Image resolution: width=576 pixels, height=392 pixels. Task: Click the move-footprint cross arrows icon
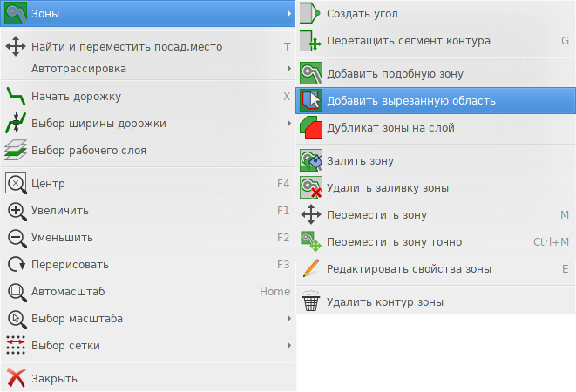(16, 46)
